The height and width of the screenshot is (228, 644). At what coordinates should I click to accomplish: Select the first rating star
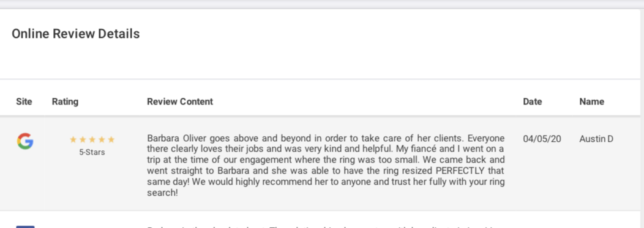73,139
